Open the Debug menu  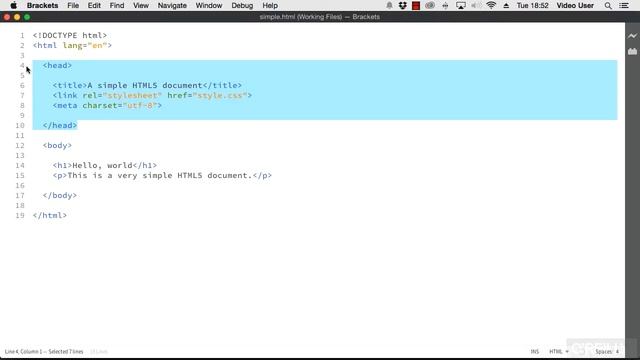[242, 5]
